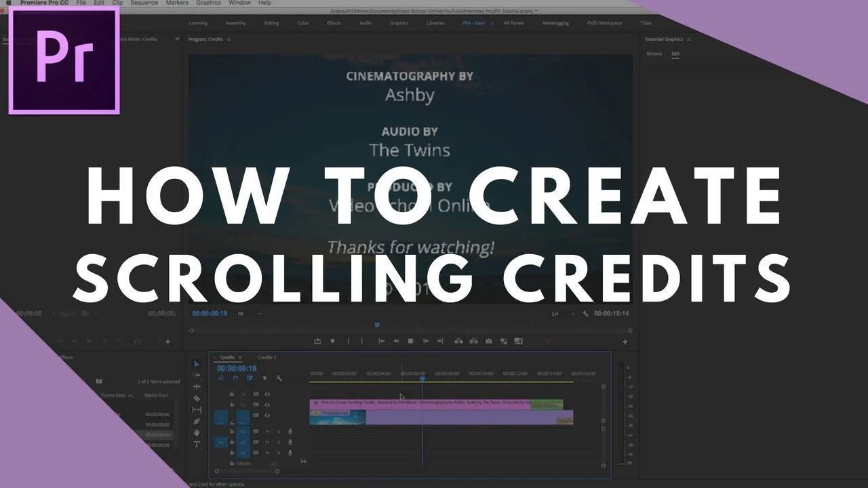Enable voice-over record on A1
Viewport: 868px width, 488px height.
290,431
